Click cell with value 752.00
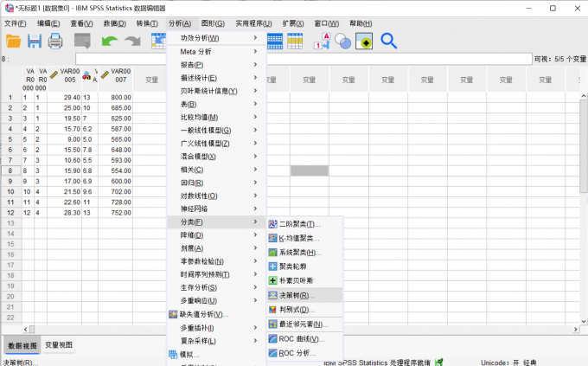588x366 pixels. coord(116,213)
